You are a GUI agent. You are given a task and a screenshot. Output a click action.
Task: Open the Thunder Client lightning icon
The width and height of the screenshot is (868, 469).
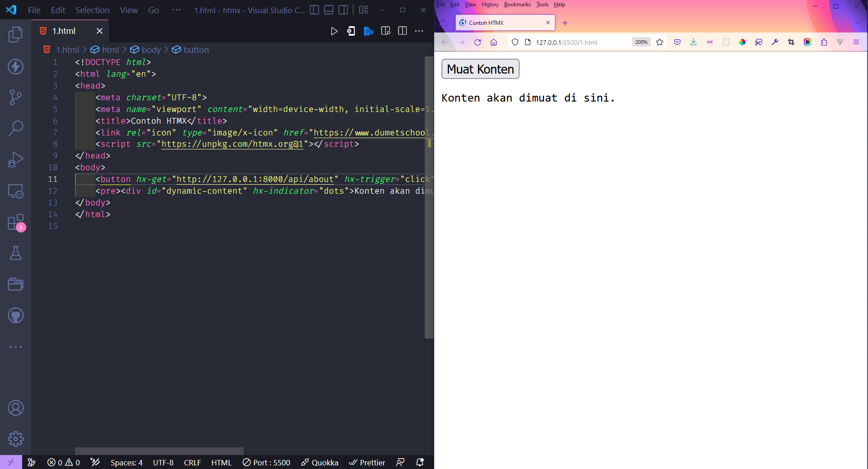[15, 66]
